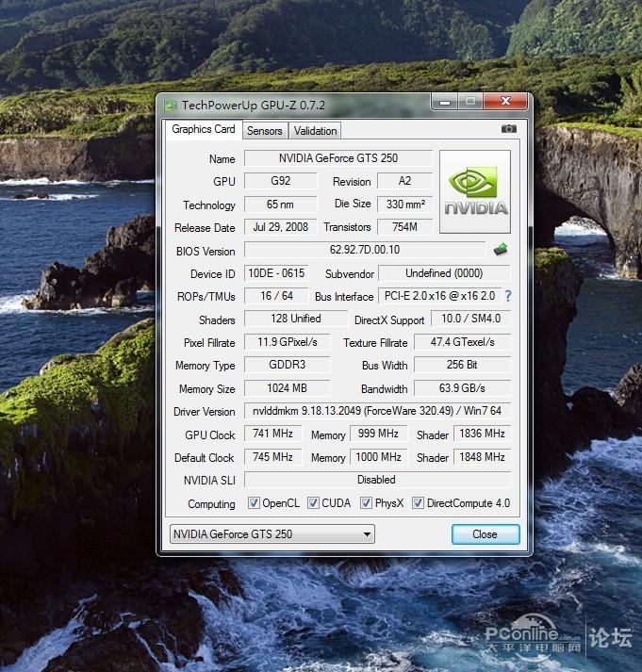Click the Bus Width value 256 Bit
Screen dimensions: 642x672
(463, 365)
